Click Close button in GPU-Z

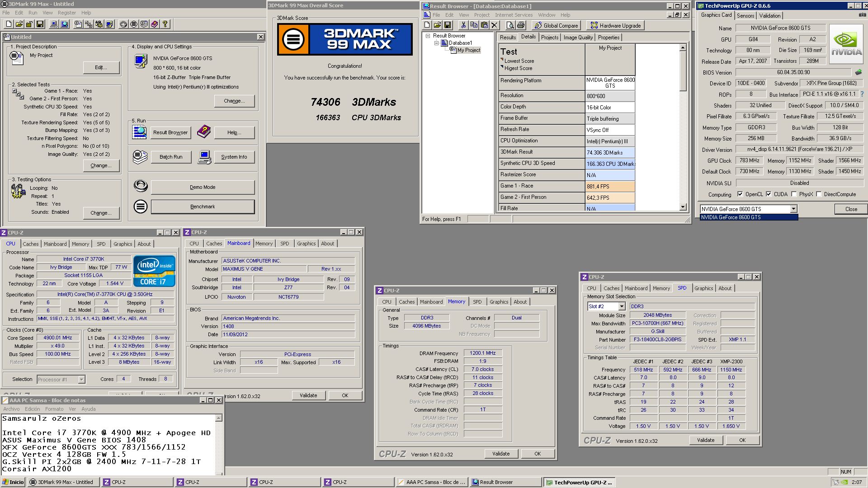point(851,209)
